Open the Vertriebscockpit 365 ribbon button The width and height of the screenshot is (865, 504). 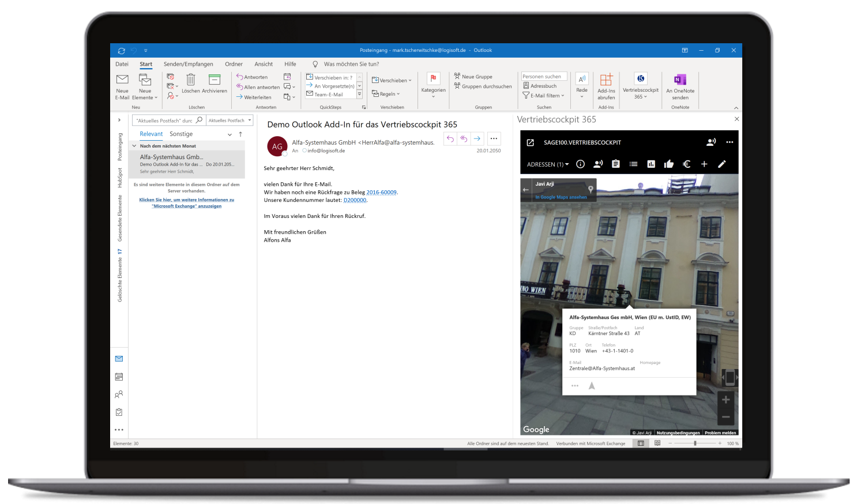point(641,86)
